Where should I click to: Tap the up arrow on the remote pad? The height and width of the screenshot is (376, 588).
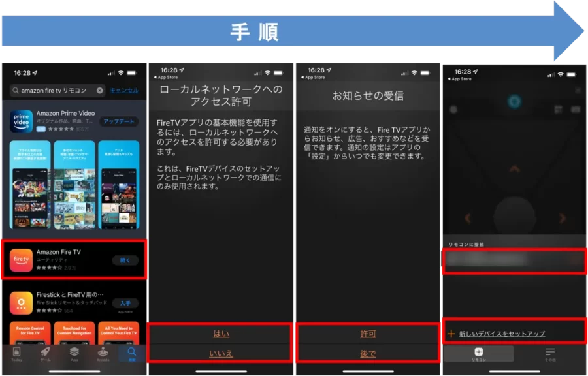[x=515, y=169]
